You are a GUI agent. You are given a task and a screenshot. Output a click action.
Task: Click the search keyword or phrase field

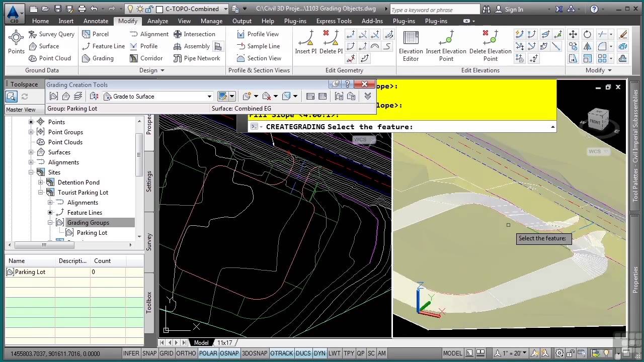435,10
